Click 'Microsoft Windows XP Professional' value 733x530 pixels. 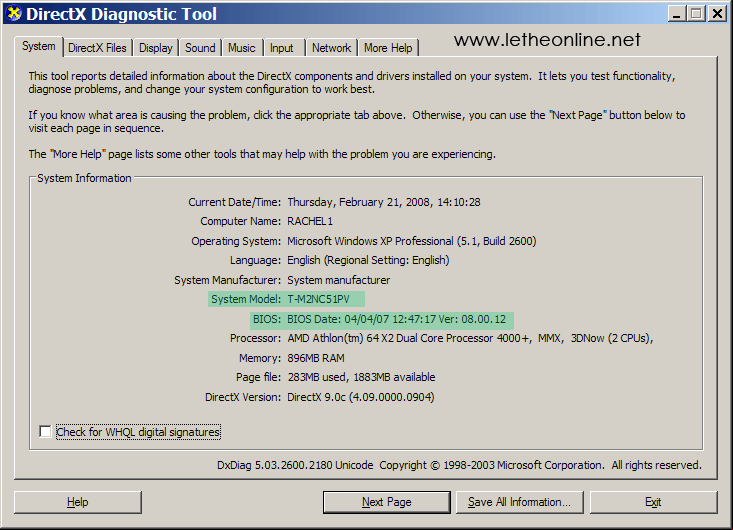[370, 241]
